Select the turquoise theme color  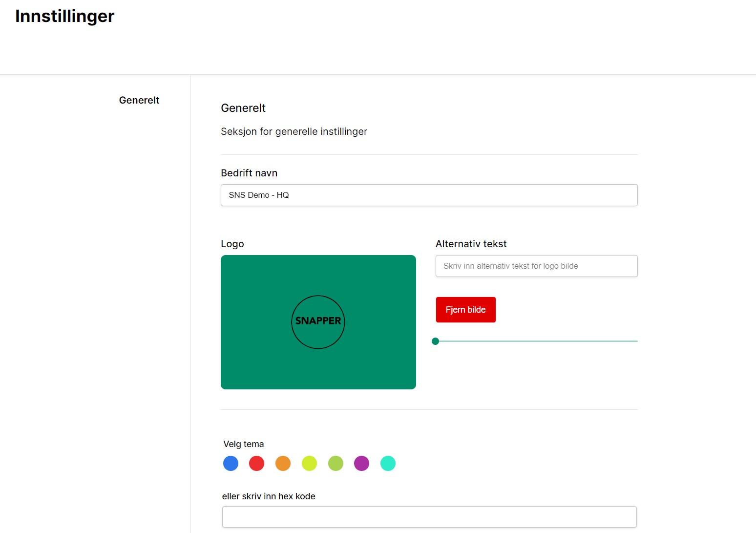tap(388, 463)
